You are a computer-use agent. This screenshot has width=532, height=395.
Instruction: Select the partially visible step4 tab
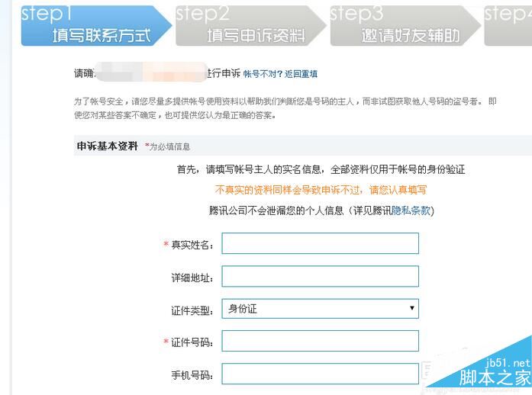point(510,25)
